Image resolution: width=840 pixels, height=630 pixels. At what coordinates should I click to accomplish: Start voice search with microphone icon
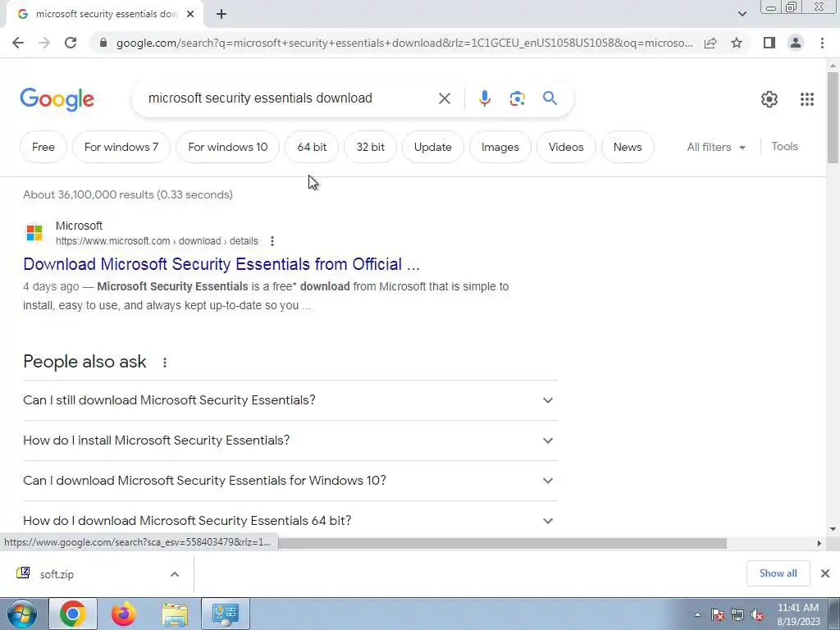484,98
